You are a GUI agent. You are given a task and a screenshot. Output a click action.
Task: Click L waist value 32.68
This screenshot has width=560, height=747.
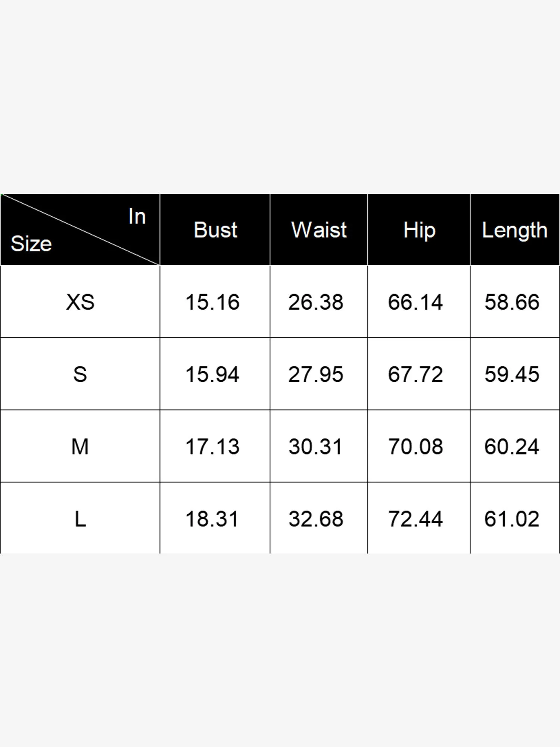pos(316,519)
